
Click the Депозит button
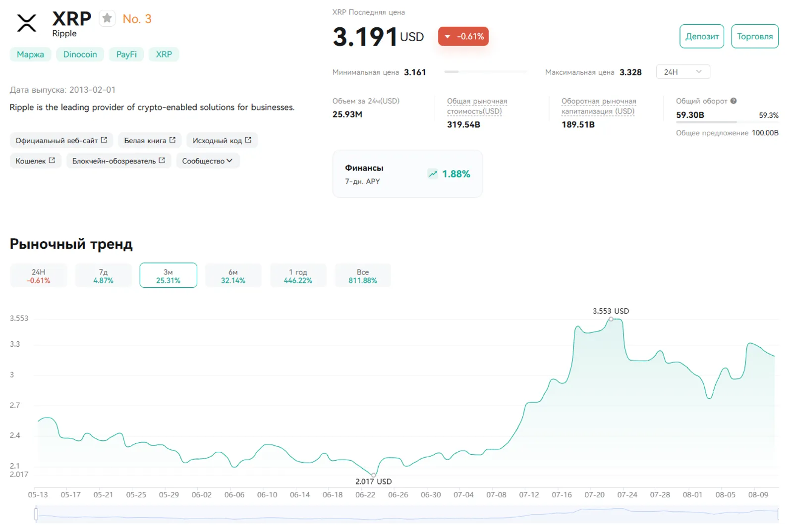click(702, 36)
